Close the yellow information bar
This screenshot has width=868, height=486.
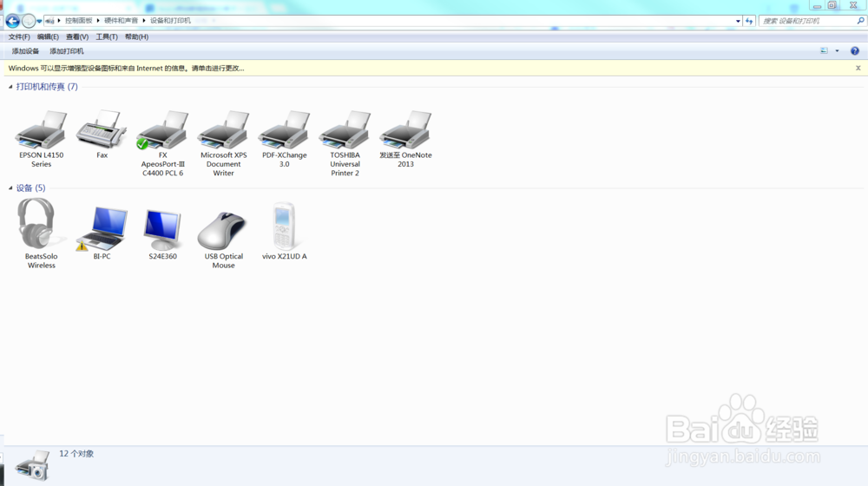pyautogui.click(x=858, y=68)
